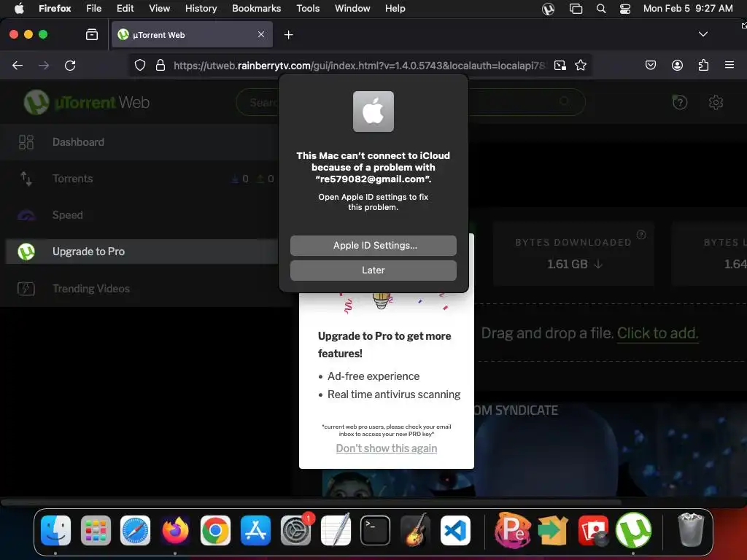
Task: Open the History menu
Action: (201, 9)
